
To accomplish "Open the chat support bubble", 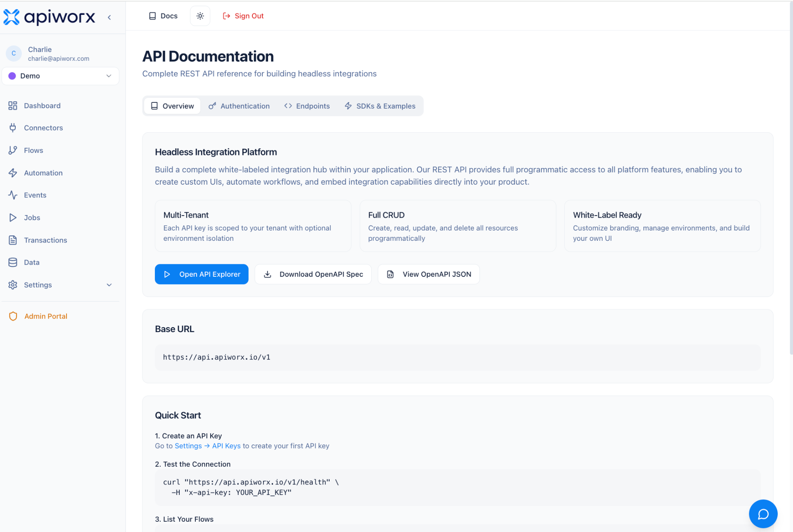I will point(763,514).
